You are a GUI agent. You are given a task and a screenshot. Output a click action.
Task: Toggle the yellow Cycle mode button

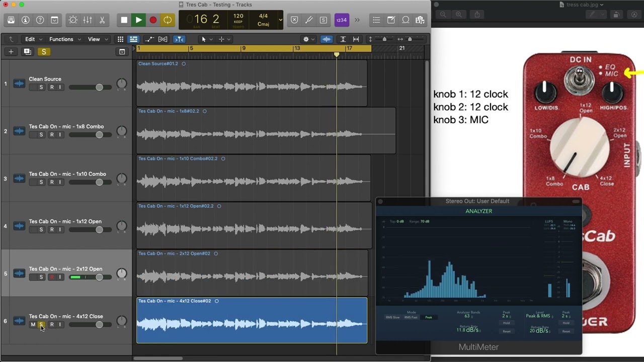pyautogui.click(x=168, y=20)
